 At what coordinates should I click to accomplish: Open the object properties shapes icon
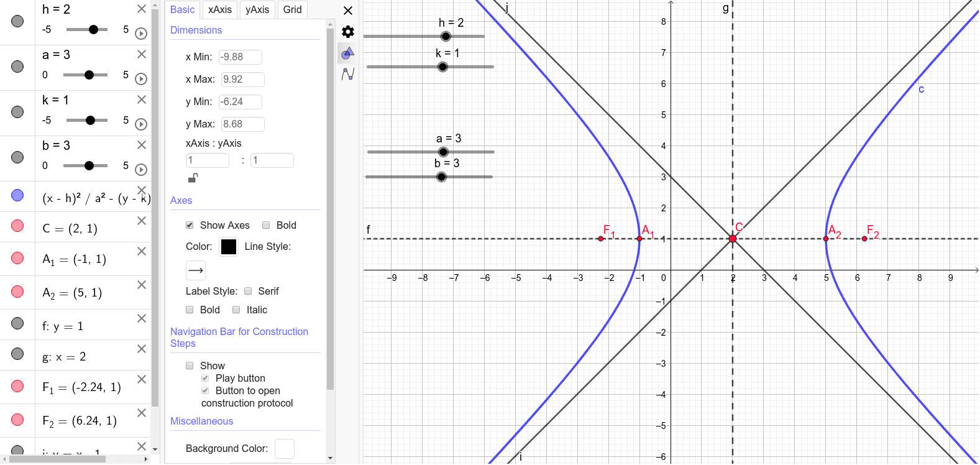point(348,53)
